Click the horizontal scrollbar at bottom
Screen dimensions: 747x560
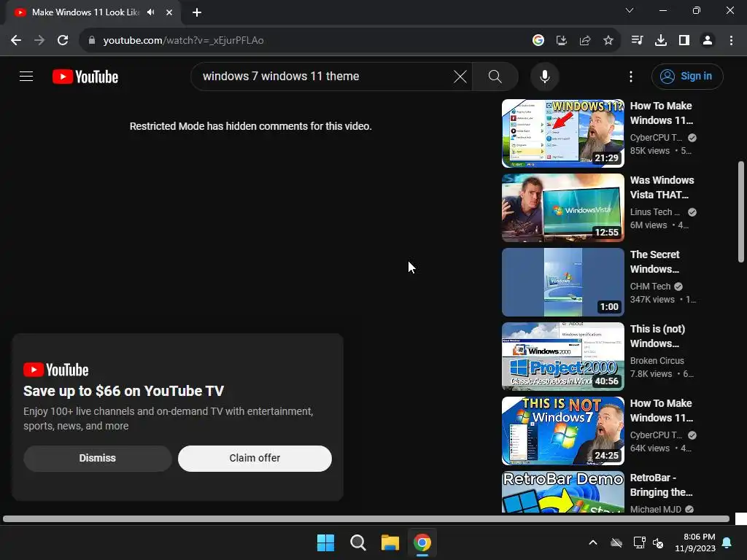tap(366, 518)
